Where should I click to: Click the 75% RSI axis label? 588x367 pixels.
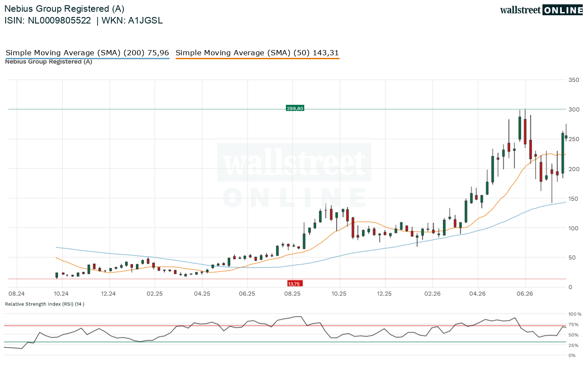tap(573, 324)
